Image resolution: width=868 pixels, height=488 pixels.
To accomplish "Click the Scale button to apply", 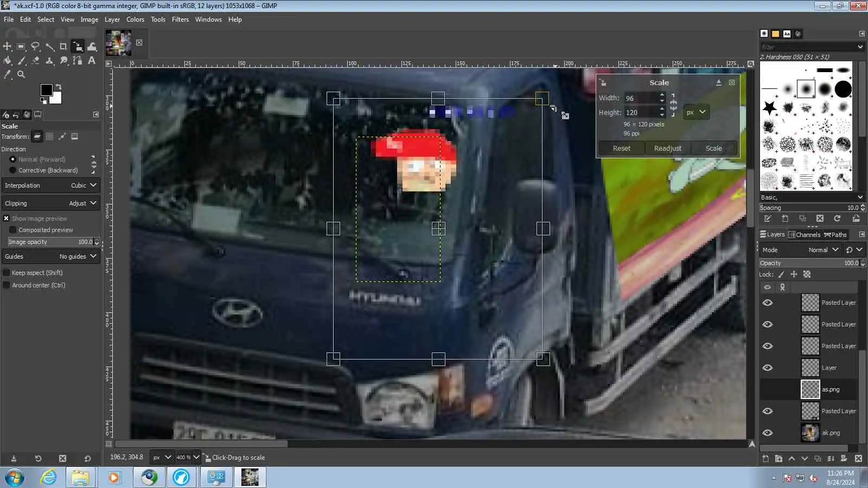I will 714,149.
